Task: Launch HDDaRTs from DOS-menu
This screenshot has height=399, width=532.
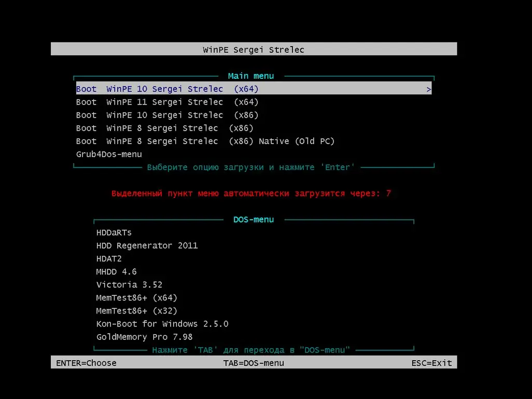Action: click(x=114, y=232)
